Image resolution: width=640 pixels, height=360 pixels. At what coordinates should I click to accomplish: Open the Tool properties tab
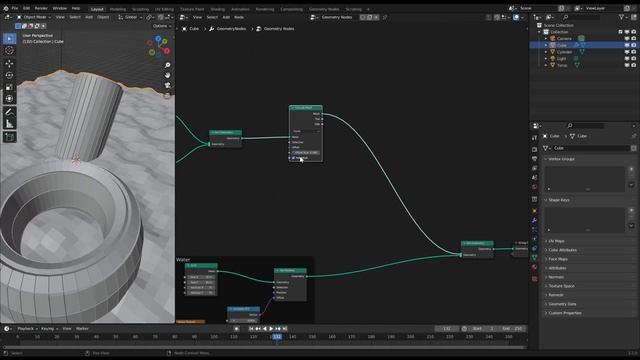(x=534, y=138)
